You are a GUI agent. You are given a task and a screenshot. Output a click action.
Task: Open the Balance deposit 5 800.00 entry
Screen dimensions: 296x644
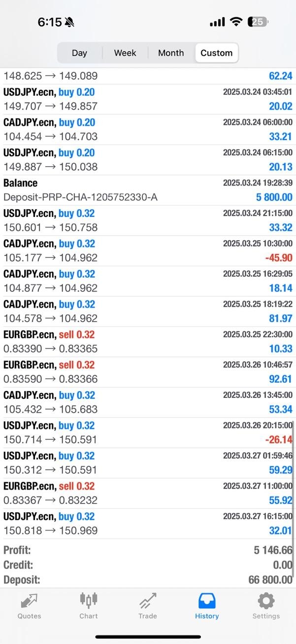pos(148,190)
